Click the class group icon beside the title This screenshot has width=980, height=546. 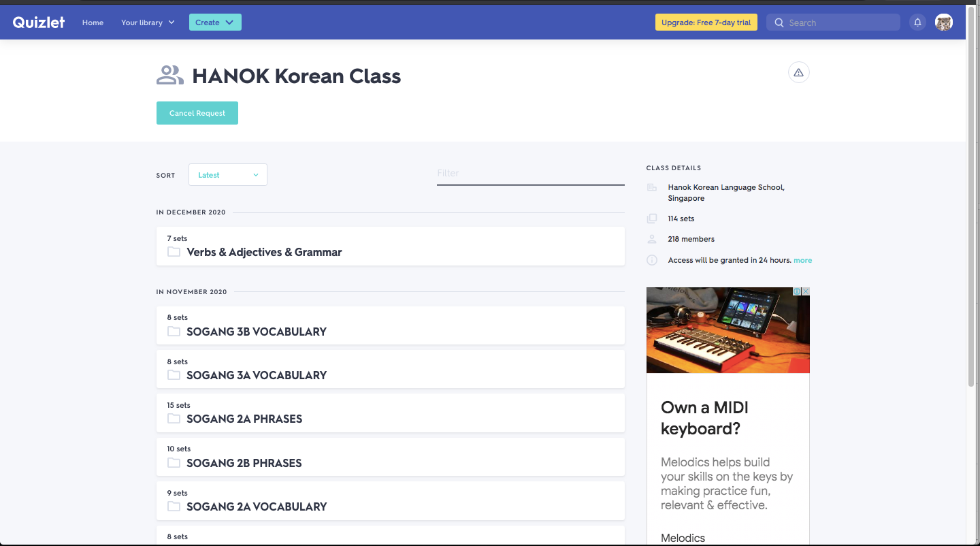pos(170,76)
